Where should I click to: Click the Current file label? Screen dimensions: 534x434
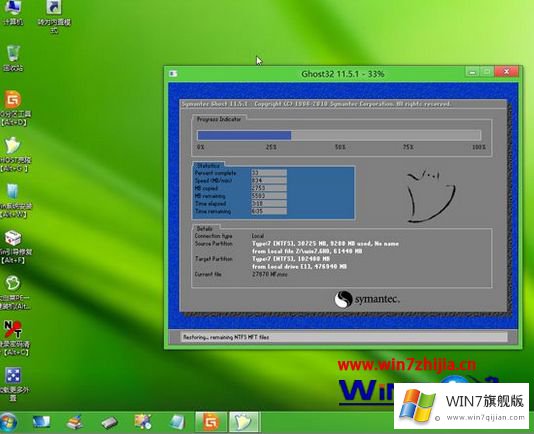pos(208,274)
